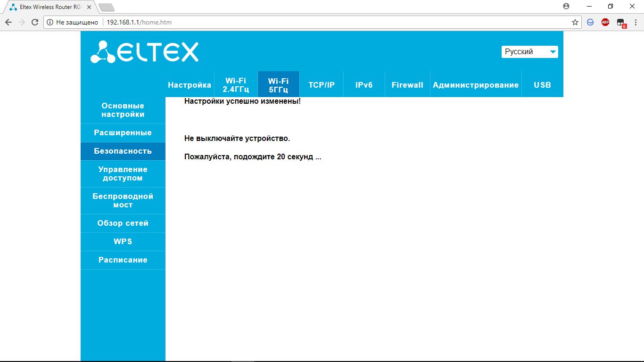This screenshot has width=644, height=362.
Task: Restore down the Chrome window
Action: [x=611, y=6]
